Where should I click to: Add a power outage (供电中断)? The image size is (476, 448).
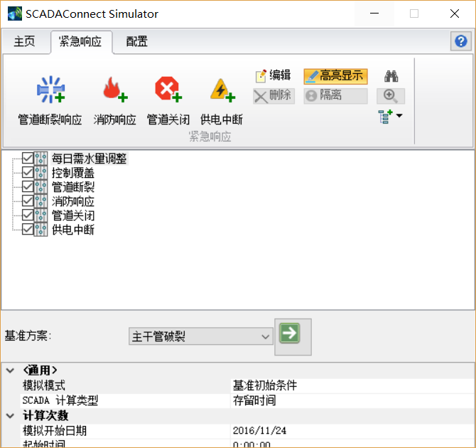pyautogui.click(x=222, y=100)
